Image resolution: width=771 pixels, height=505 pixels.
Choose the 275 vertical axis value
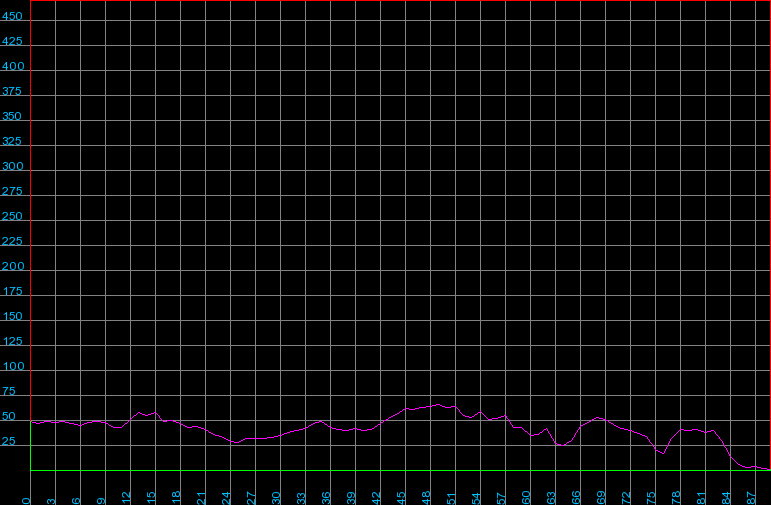pyautogui.click(x=12, y=191)
